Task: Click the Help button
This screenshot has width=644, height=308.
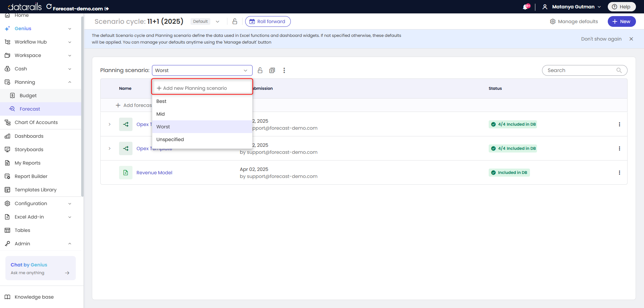Action: (622, 7)
